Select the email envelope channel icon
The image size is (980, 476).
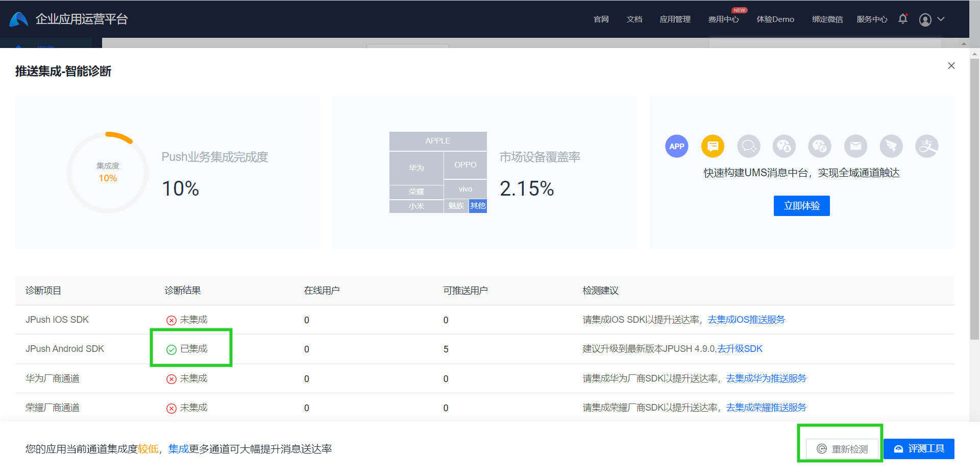(x=855, y=146)
